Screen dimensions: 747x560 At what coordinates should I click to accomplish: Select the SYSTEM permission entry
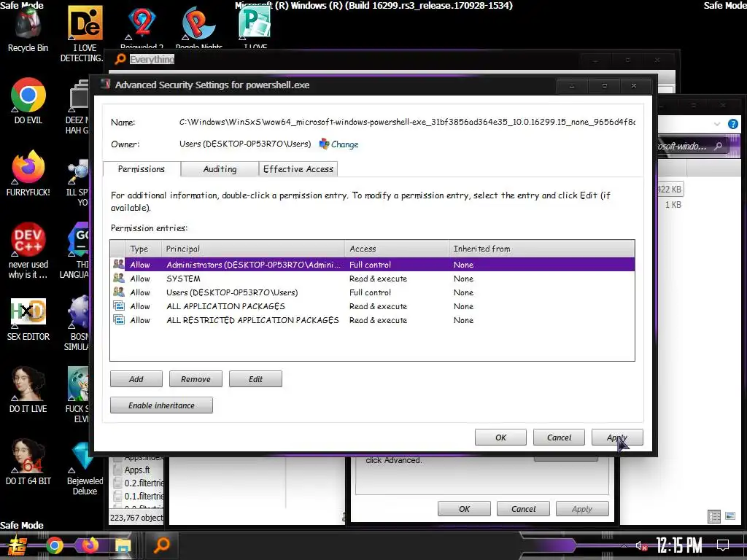click(373, 279)
